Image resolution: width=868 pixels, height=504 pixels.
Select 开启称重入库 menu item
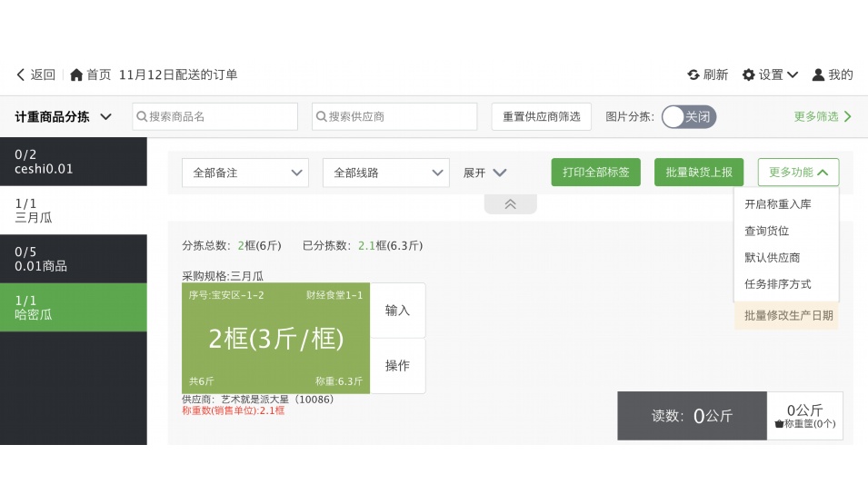(778, 204)
